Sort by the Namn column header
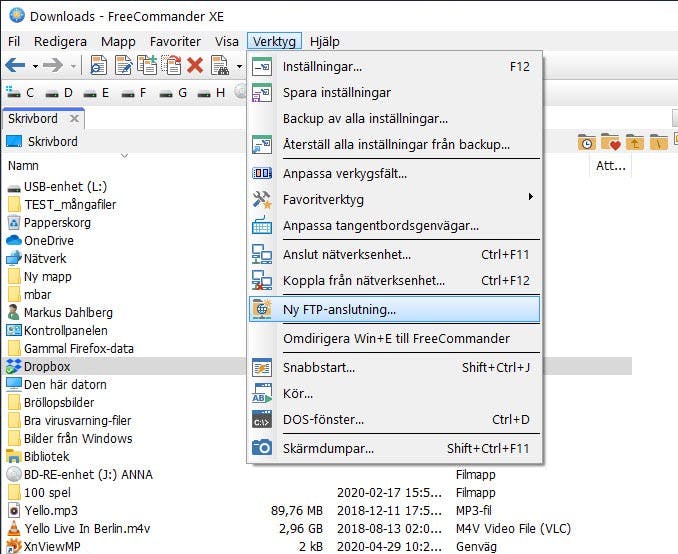The height and width of the screenshot is (554, 678). (23, 166)
